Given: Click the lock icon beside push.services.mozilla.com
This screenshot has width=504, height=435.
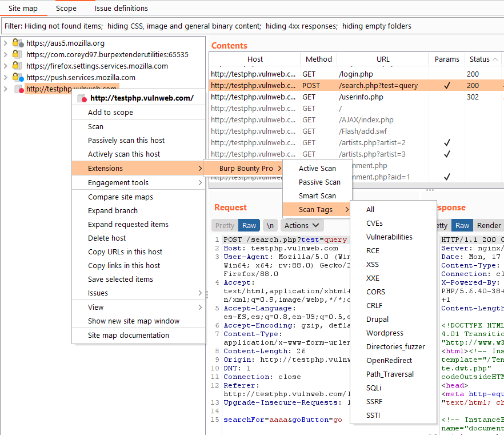Looking at the screenshot, I should click(18, 77).
